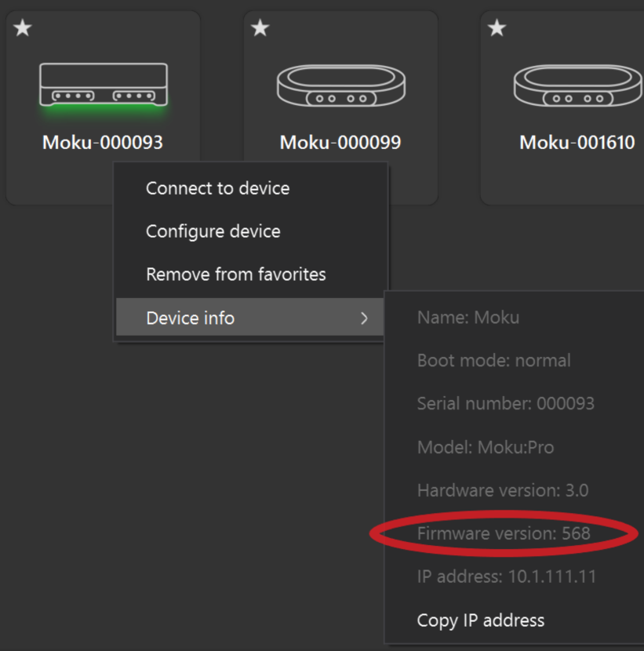
Task: Toggle favorite status for Moku-000093
Action: point(22,27)
